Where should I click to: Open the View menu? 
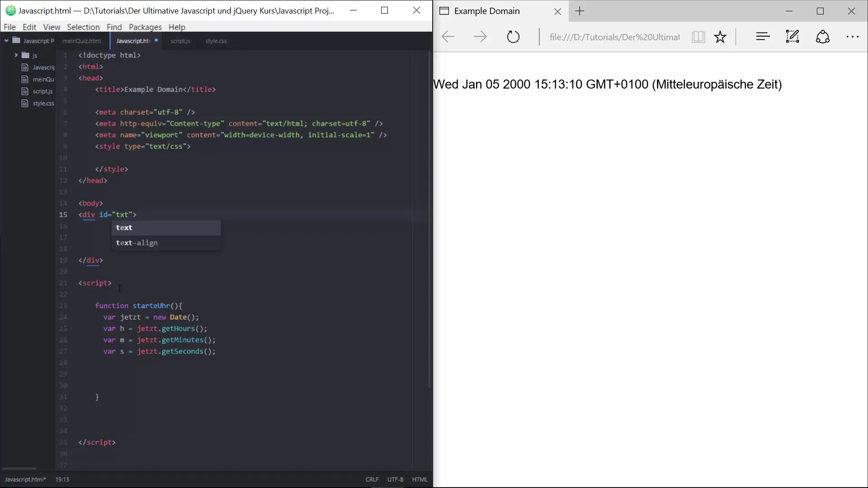(52, 27)
